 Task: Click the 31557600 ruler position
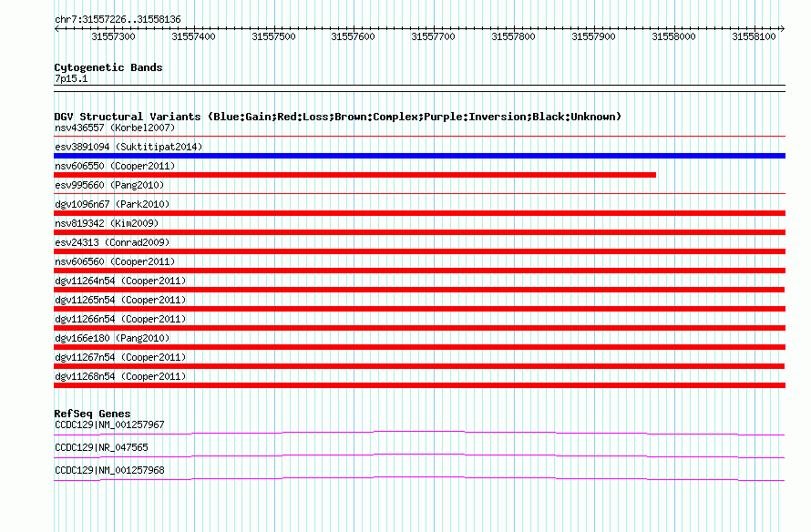click(x=353, y=36)
